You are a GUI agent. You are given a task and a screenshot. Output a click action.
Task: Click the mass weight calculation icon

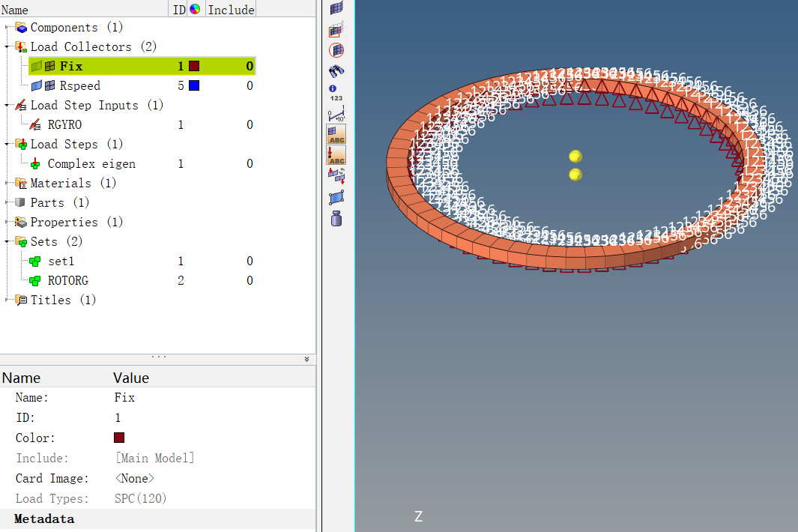336,219
